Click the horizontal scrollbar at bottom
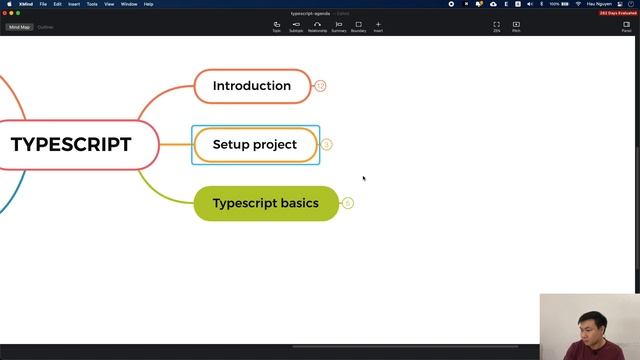640x360 pixels. point(405,347)
